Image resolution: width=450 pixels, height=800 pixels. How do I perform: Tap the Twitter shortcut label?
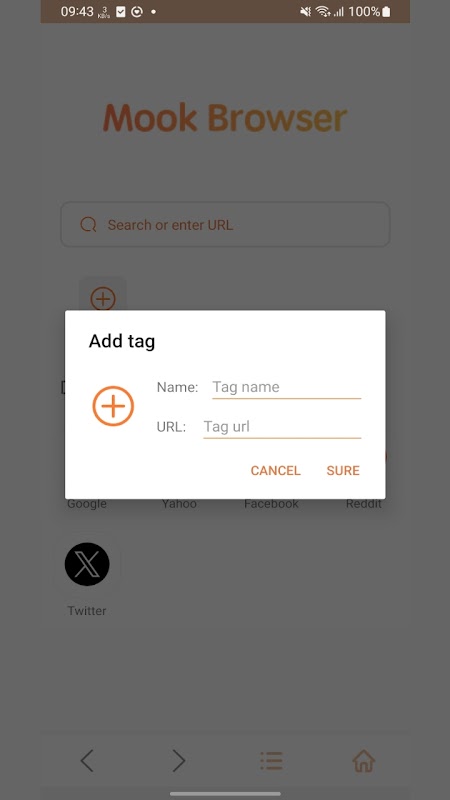click(87, 611)
